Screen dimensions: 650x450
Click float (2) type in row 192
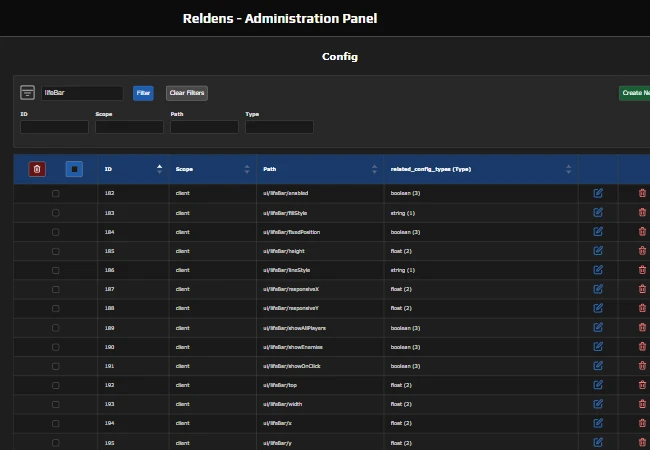(401, 385)
